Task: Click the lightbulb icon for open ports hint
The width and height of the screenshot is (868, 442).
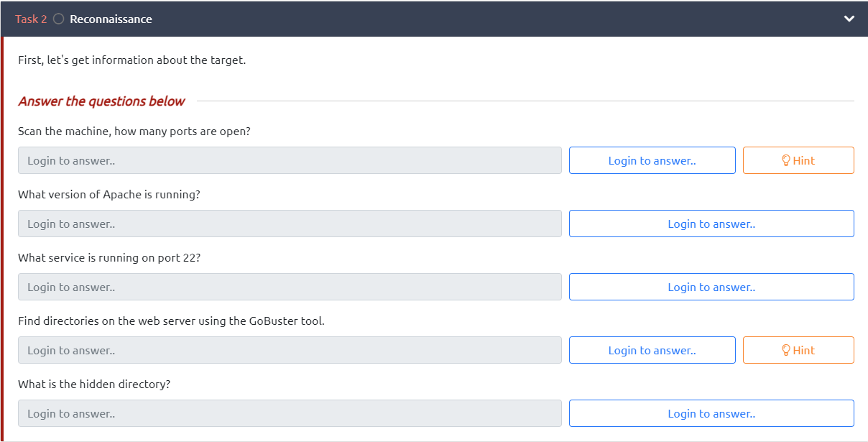Action: pyautogui.click(x=785, y=160)
